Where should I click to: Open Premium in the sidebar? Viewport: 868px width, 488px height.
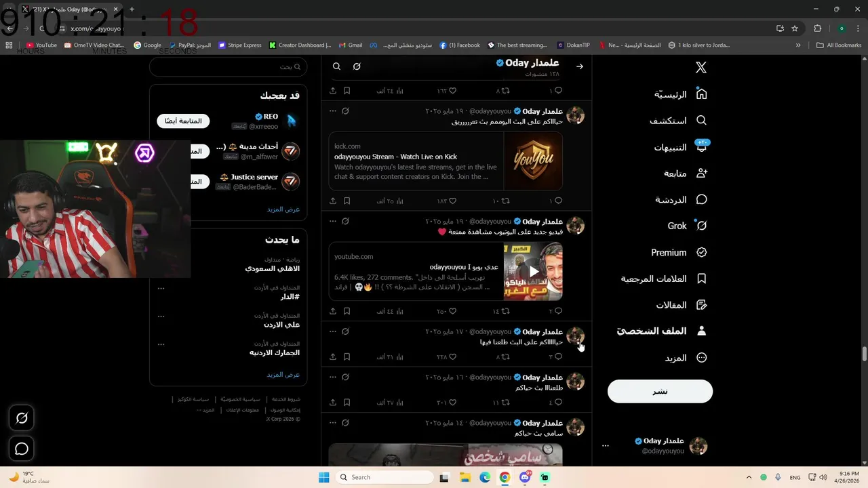[x=679, y=252]
